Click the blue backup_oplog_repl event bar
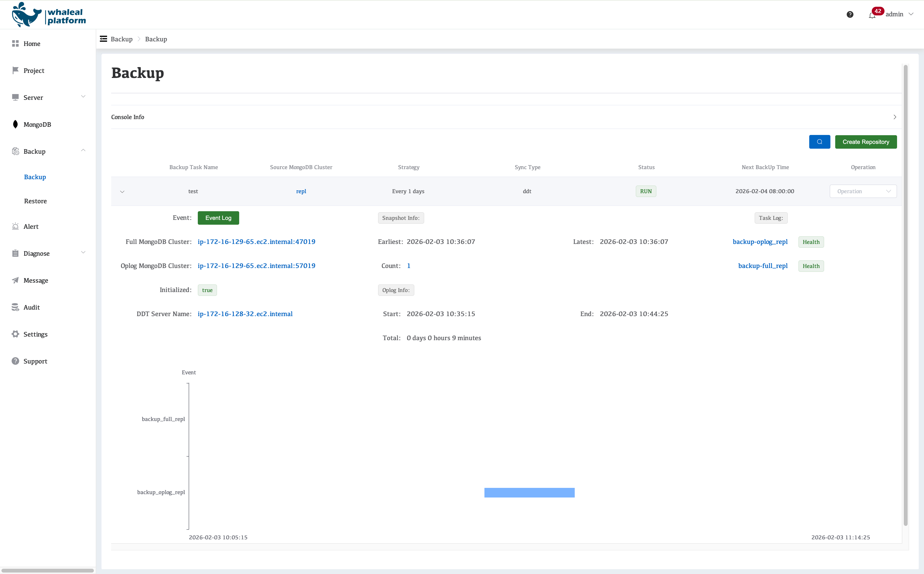This screenshot has height=574, width=924. tap(529, 492)
